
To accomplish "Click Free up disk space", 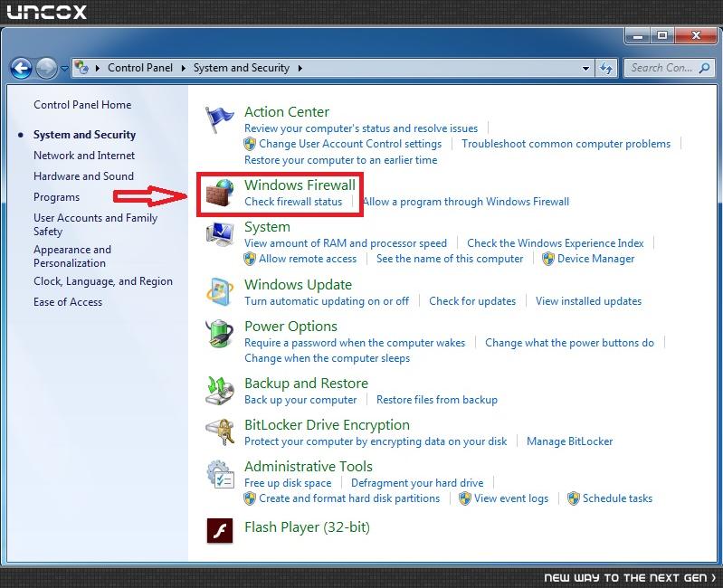I will point(288,482).
